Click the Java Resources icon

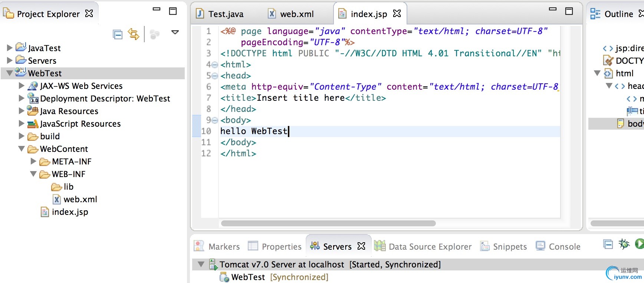coord(33,111)
